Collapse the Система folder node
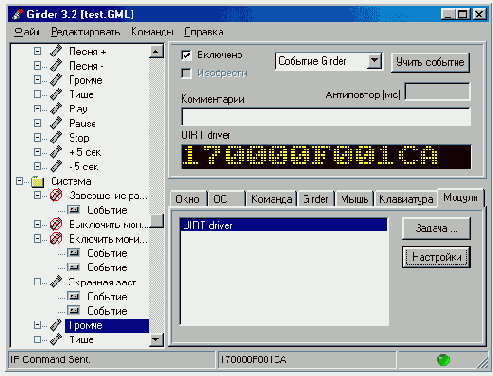 point(20,181)
